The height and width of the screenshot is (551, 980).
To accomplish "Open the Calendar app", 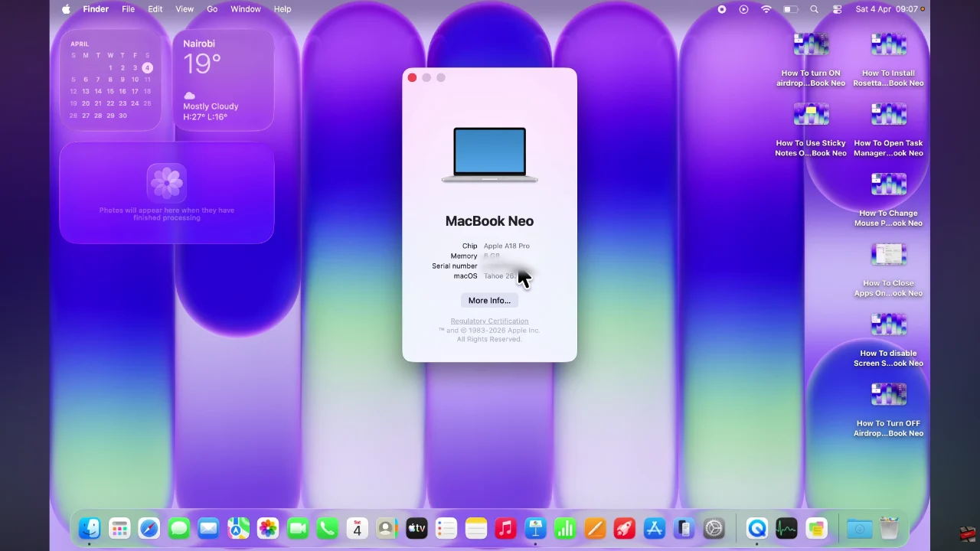I will (357, 528).
